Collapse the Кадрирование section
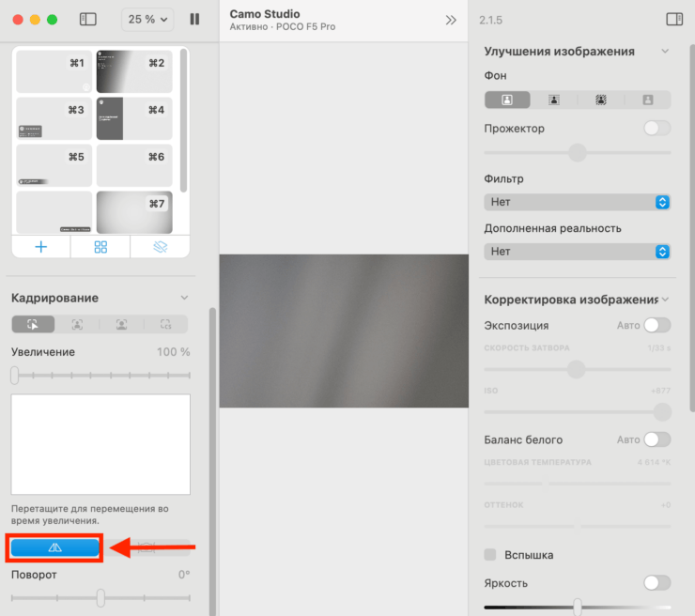Image resolution: width=695 pixels, height=616 pixels. (x=184, y=298)
